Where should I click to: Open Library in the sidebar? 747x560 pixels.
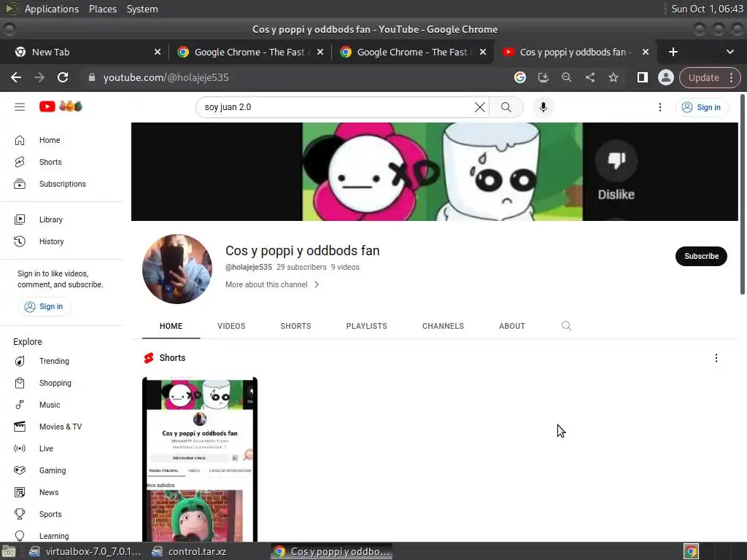(x=61, y=219)
